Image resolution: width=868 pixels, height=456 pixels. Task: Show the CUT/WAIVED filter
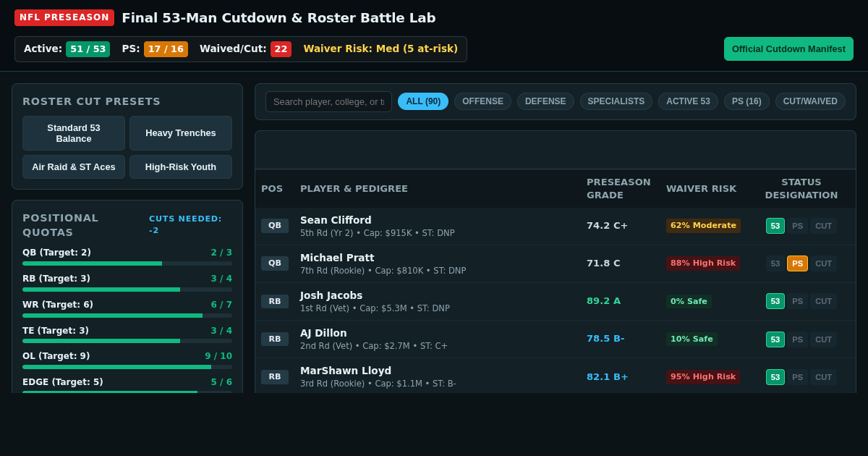pos(810,101)
